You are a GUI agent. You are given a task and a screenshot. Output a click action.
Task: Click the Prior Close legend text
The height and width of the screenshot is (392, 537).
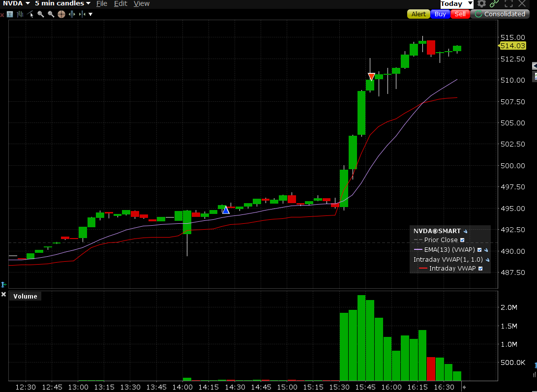pyautogui.click(x=441, y=240)
